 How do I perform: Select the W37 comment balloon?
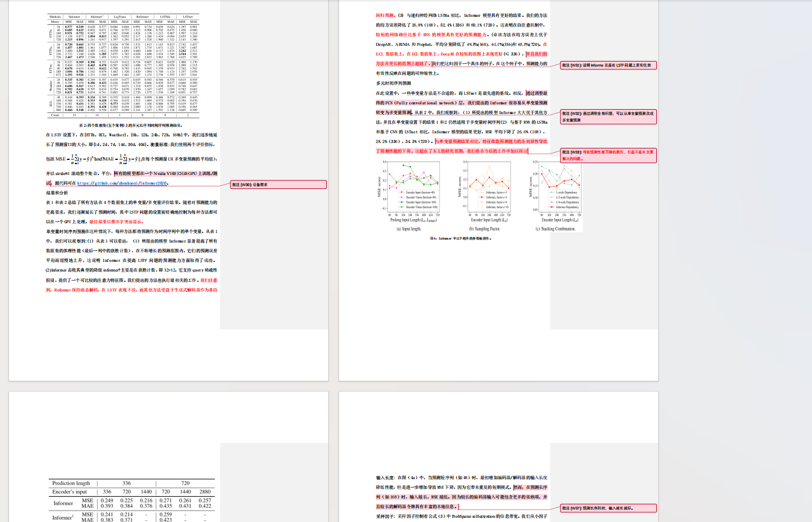tap(608, 508)
